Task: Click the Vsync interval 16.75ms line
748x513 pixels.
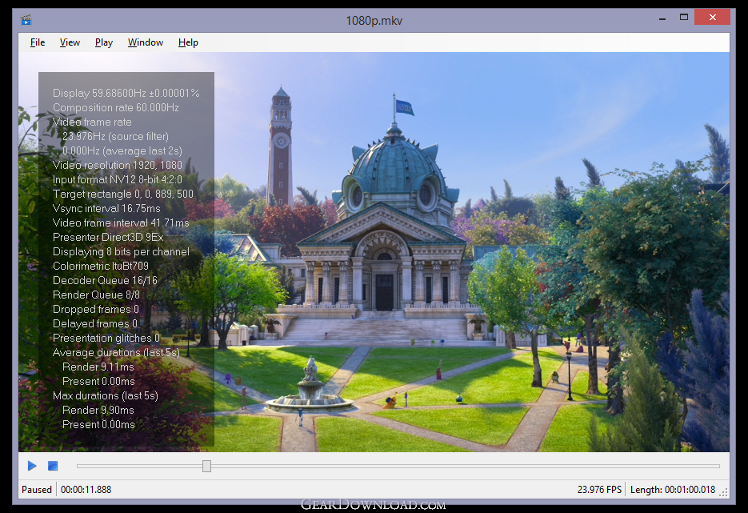Action: [x=106, y=209]
